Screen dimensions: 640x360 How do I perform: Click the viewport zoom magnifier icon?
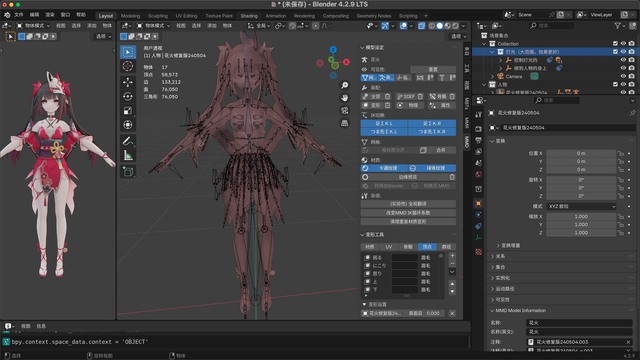[345, 85]
